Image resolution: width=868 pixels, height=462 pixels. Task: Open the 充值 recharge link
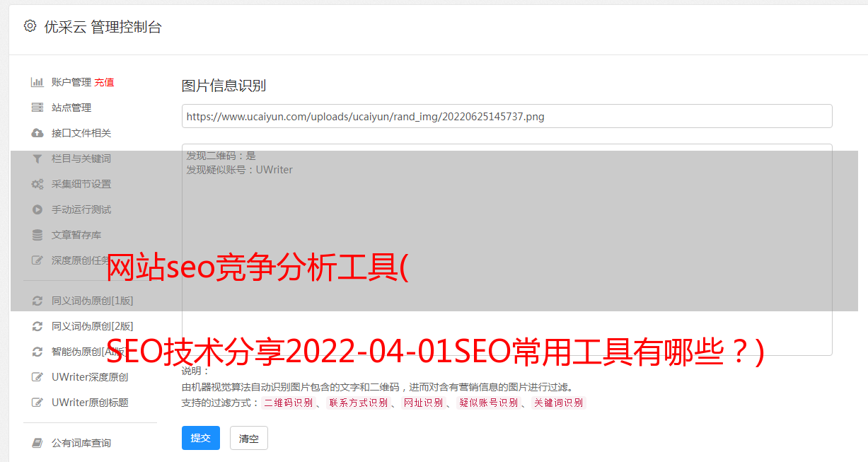[x=104, y=82]
